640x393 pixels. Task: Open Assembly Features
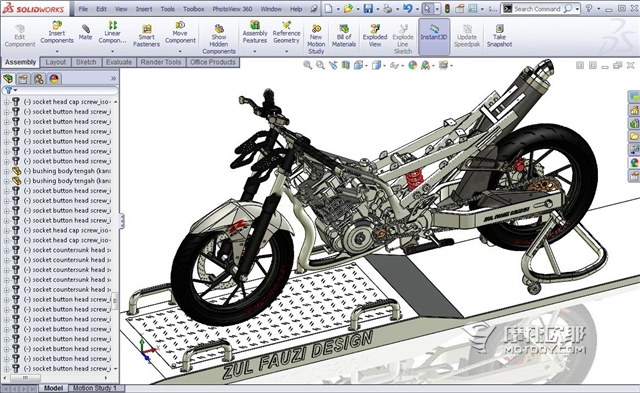click(x=255, y=33)
